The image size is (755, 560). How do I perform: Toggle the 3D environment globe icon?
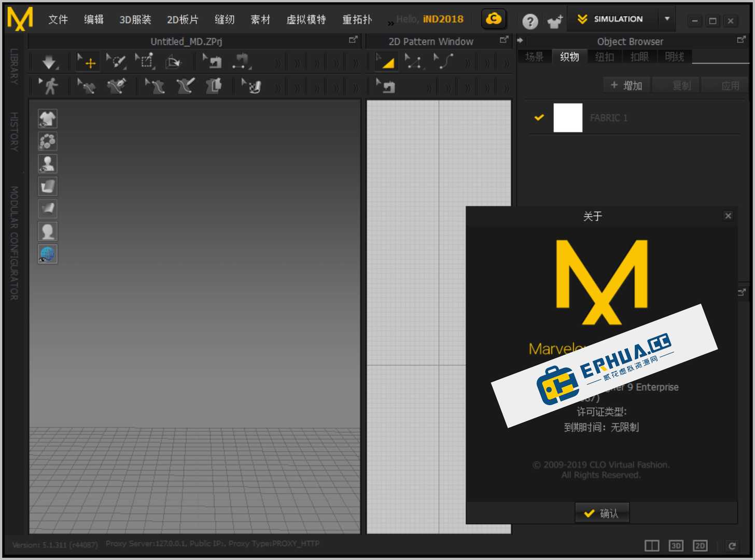tap(48, 254)
